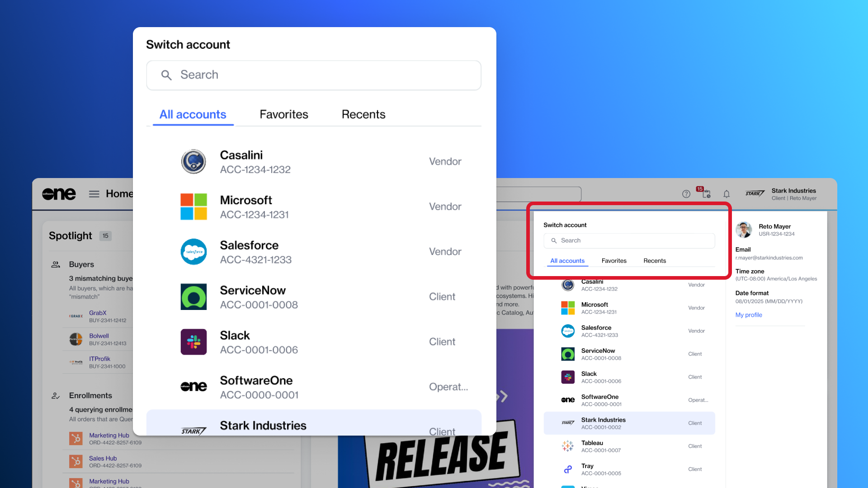The height and width of the screenshot is (488, 868).
Task: Switch to Favorites tab in the large dialog
Action: pos(283,114)
